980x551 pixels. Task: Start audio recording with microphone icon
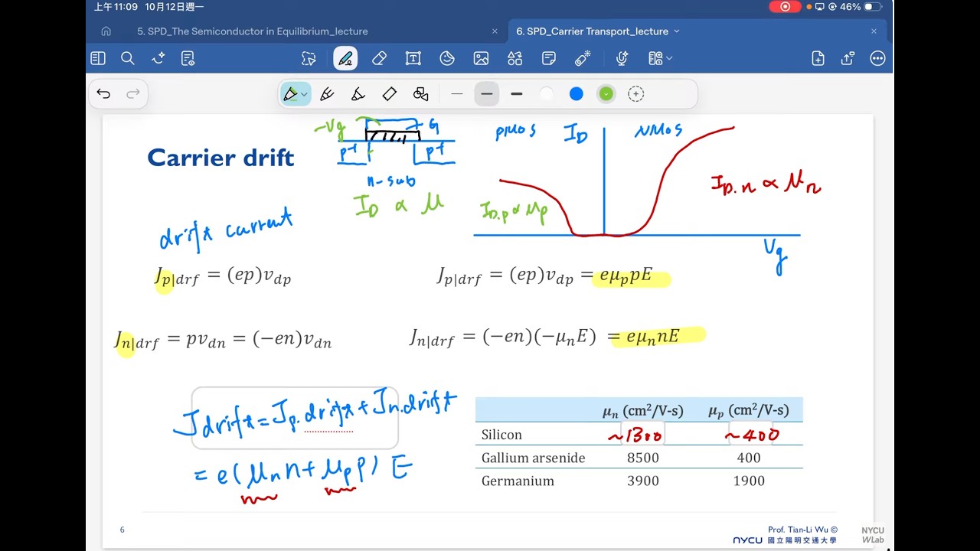622,58
